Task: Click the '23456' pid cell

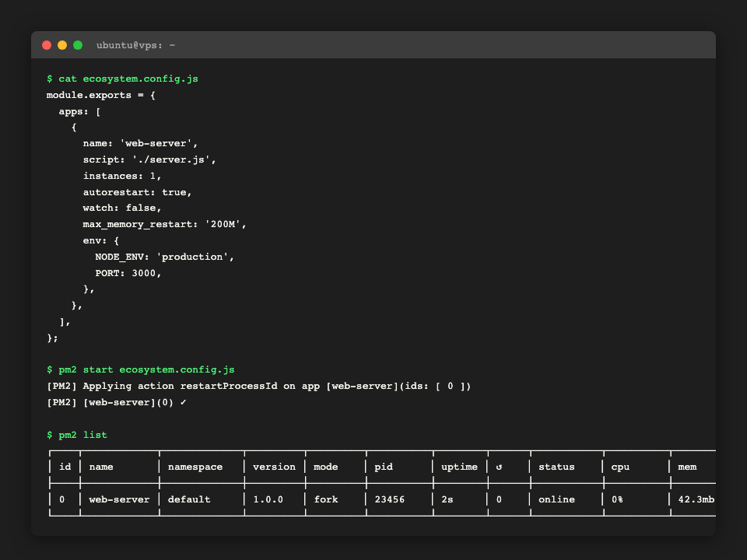Action: [x=390, y=499]
